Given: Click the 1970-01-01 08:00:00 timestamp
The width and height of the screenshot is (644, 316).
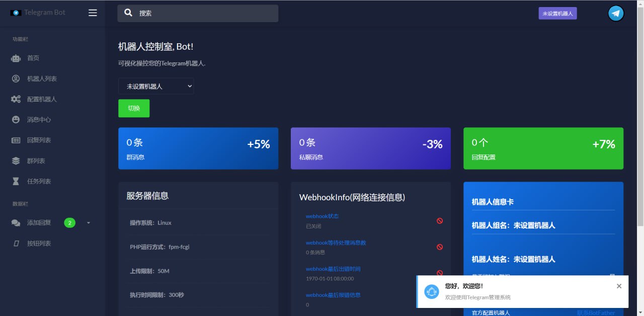Looking at the screenshot, I should coord(330,278).
